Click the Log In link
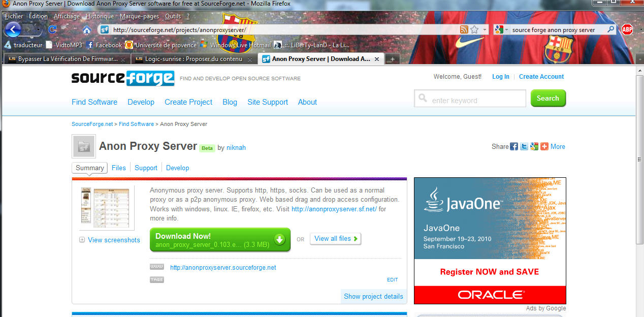The image size is (644, 317). (x=501, y=77)
